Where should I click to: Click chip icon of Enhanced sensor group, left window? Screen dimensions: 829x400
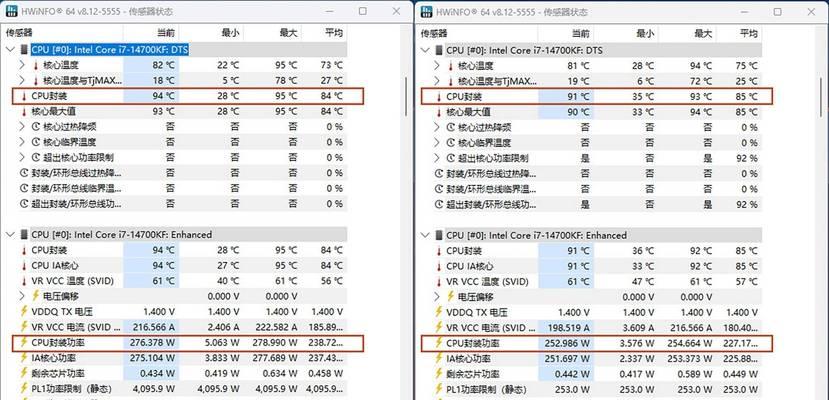(x=24, y=235)
